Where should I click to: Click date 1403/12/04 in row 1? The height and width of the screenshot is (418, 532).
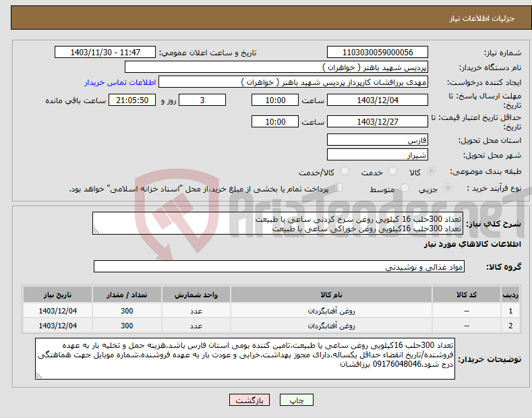tap(58, 311)
